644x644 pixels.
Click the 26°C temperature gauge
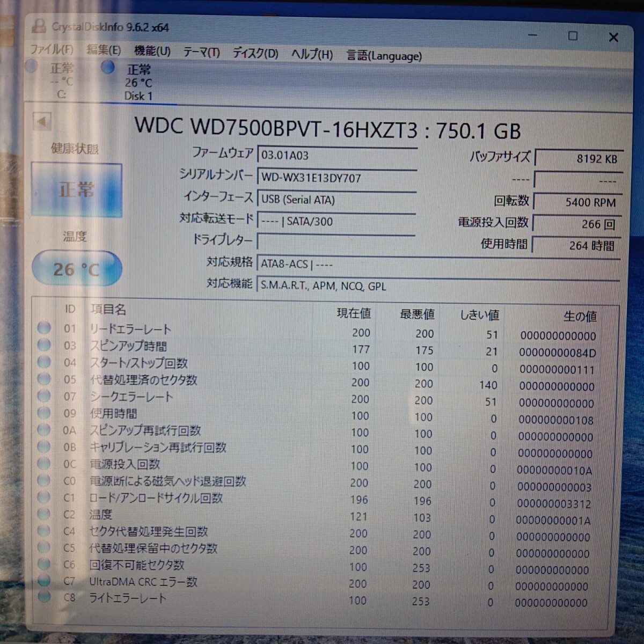(76, 268)
